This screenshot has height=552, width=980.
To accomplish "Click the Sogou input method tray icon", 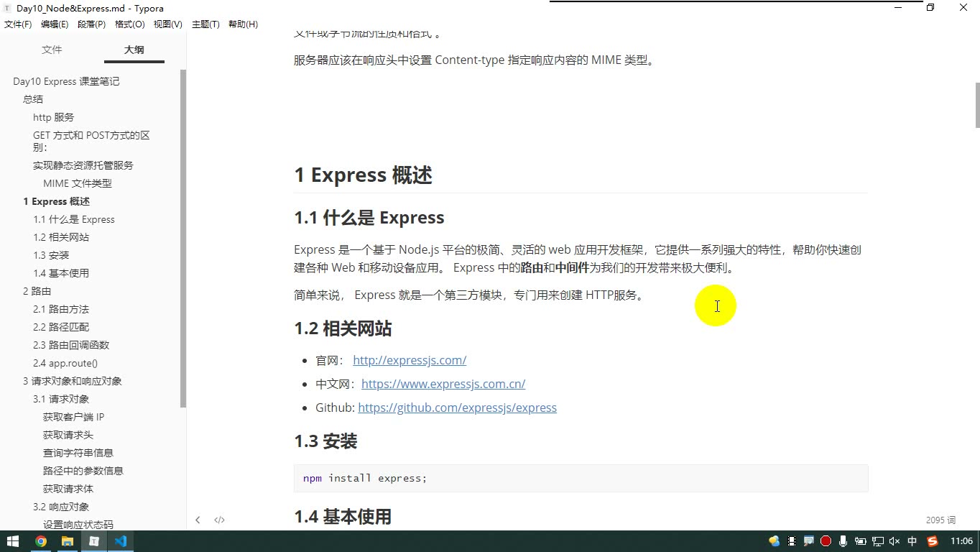I will (x=933, y=541).
